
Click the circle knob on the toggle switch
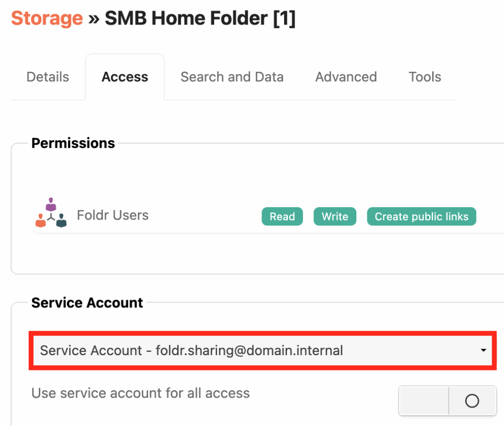(472, 401)
